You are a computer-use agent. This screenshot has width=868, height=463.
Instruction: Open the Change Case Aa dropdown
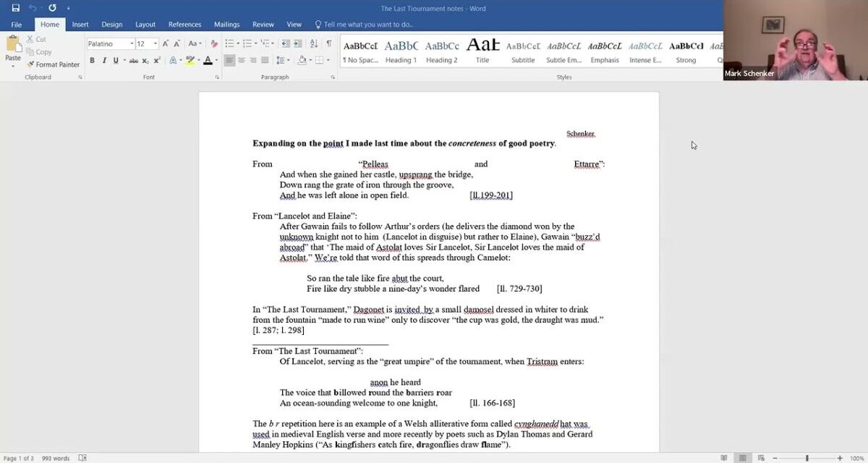coord(195,43)
